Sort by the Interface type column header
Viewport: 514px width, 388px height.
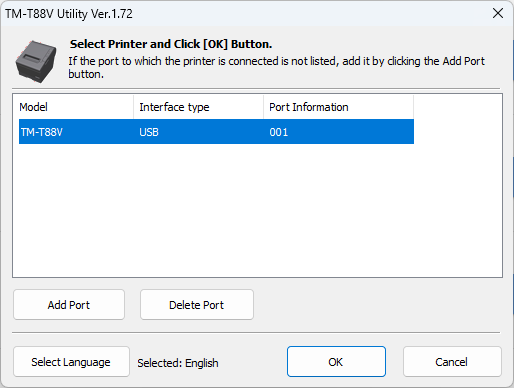coord(198,107)
